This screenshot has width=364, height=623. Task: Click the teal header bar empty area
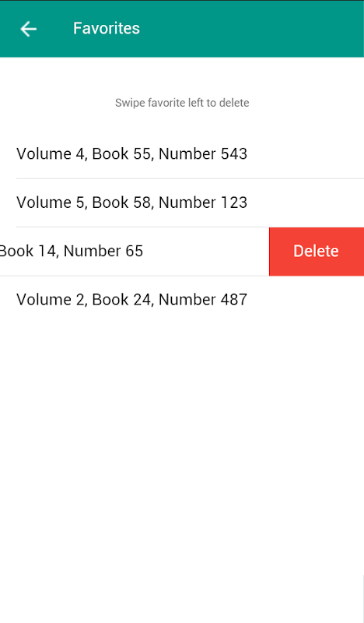pos(254,29)
